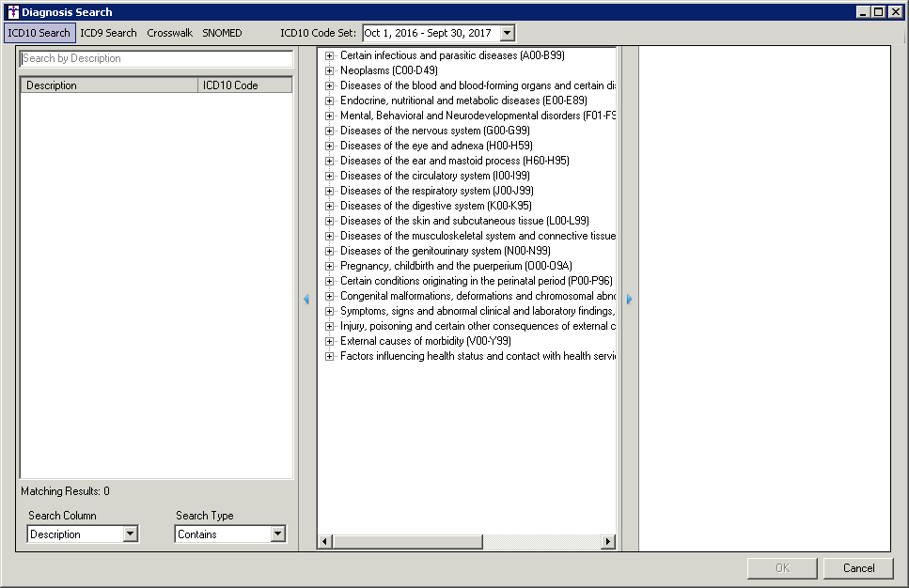The image size is (909, 588).
Task: Open the Search Column dropdown
Action: coord(131,534)
